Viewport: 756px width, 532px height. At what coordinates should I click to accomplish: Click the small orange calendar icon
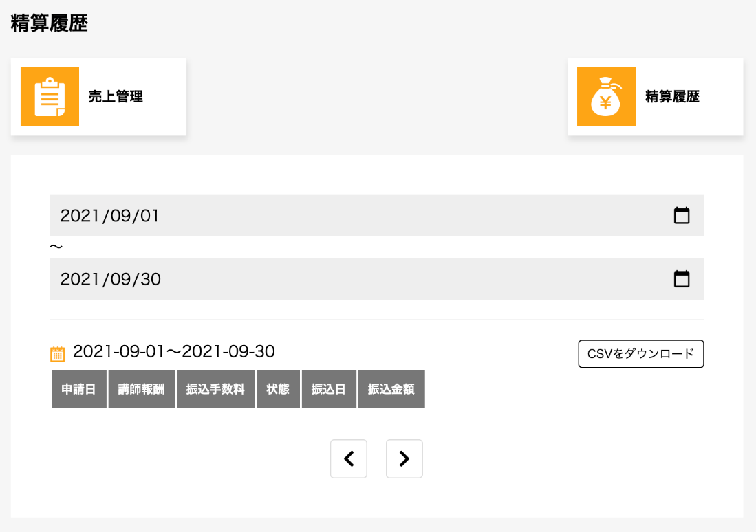[x=58, y=354]
